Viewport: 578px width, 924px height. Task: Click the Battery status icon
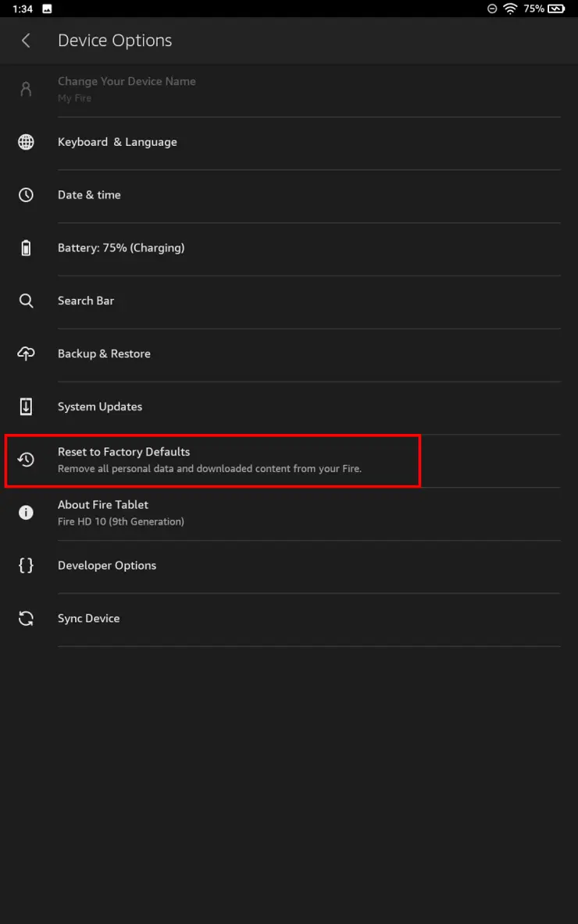26,247
